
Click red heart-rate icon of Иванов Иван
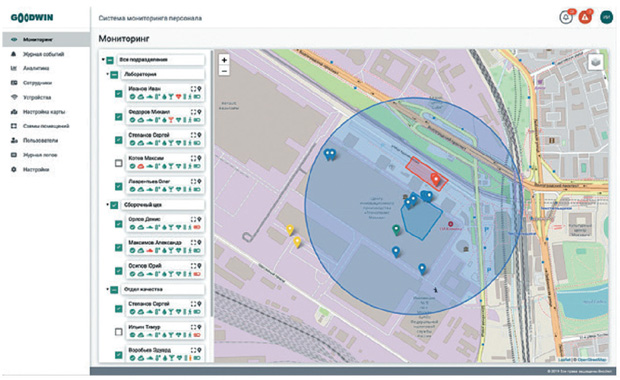pos(178,96)
